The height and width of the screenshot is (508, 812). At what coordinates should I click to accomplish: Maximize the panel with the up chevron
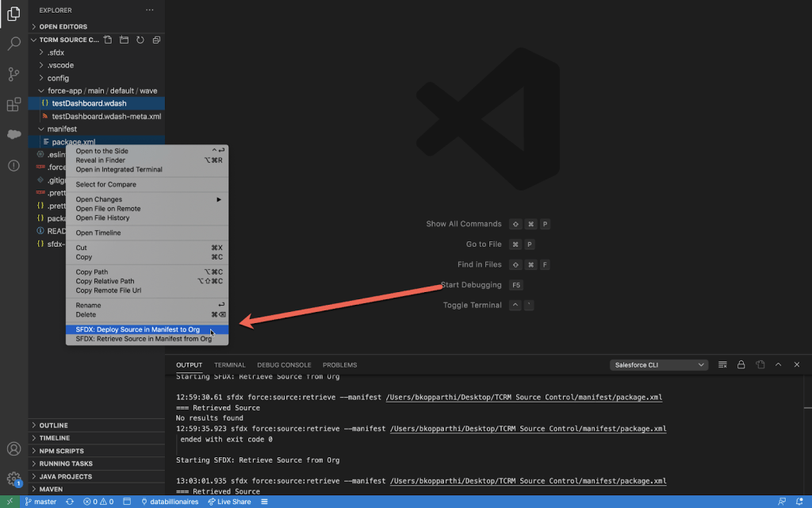(777, 365)
